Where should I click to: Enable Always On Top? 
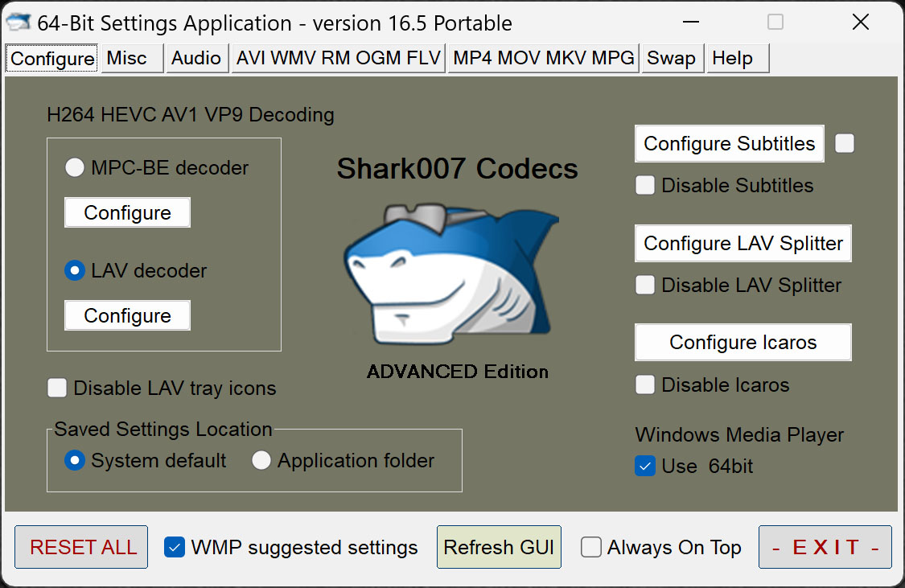pos(591,548)
